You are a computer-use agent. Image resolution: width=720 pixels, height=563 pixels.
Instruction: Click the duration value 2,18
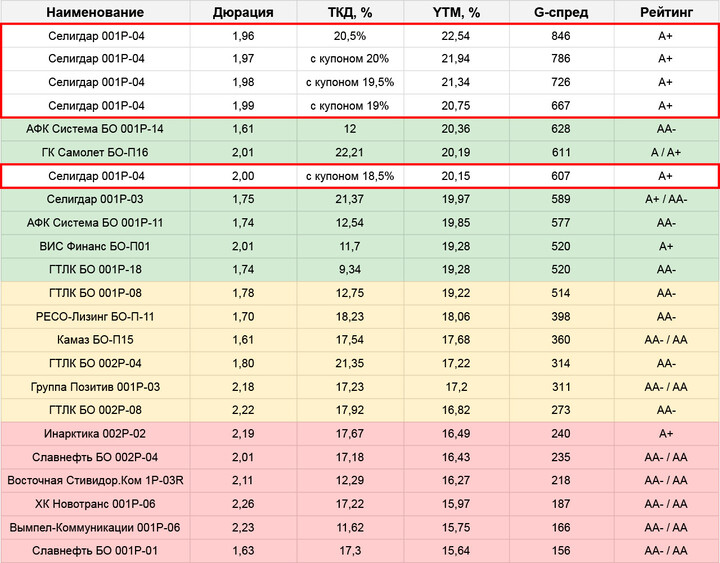pos(243,387)
